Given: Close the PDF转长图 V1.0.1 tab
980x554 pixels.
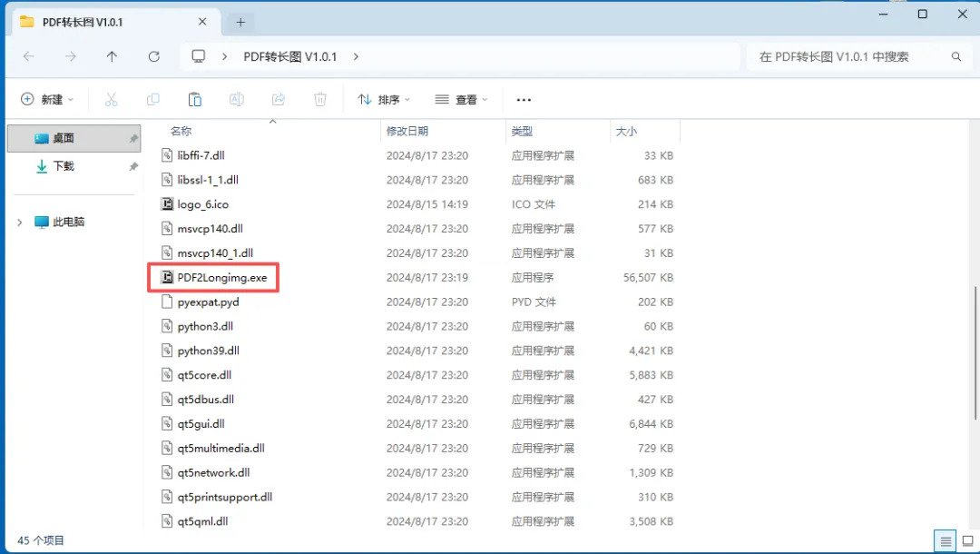Looking at the screenshot, I should pos(202,22).
